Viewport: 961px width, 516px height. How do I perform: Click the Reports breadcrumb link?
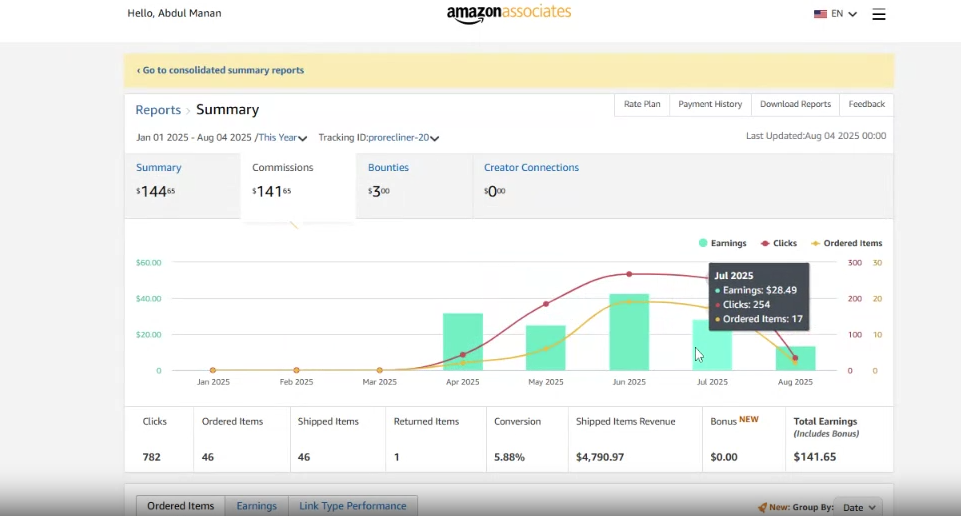coord(158,110)
